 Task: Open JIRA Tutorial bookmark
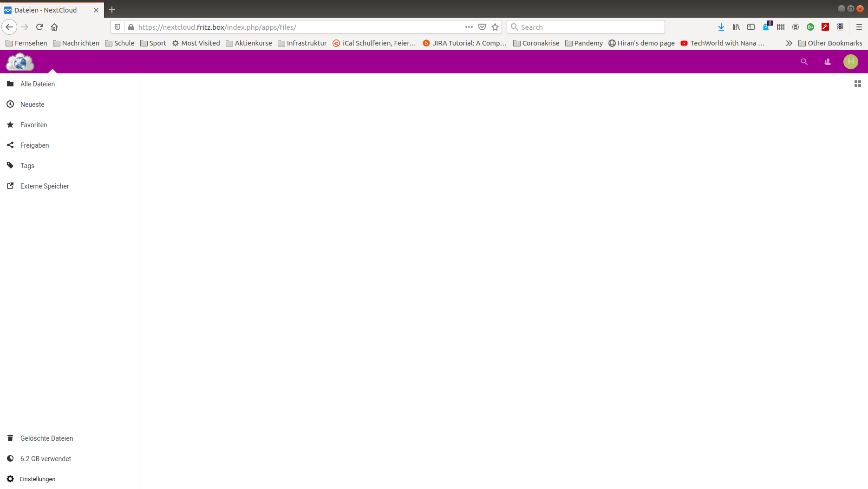(465, 43)
